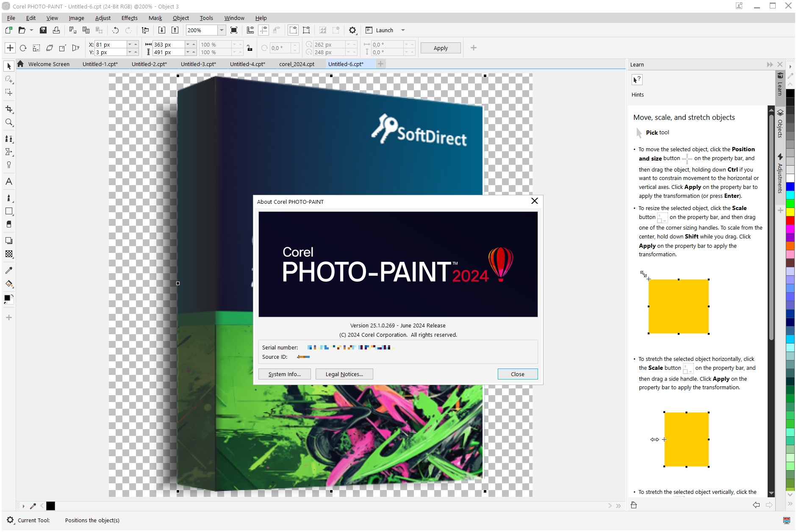Select the Zoom tool in toolbox
The image size is (796, 532).
(9, 122)
